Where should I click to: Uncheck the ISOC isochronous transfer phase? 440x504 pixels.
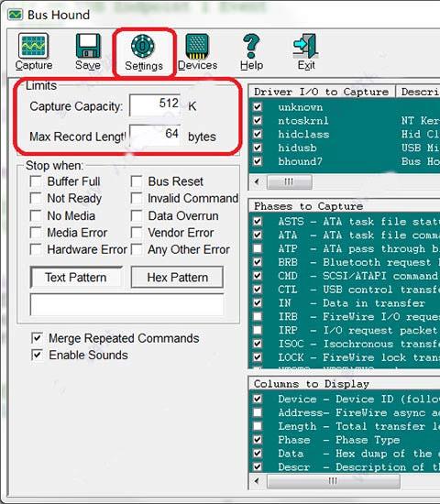coord(258,344)
